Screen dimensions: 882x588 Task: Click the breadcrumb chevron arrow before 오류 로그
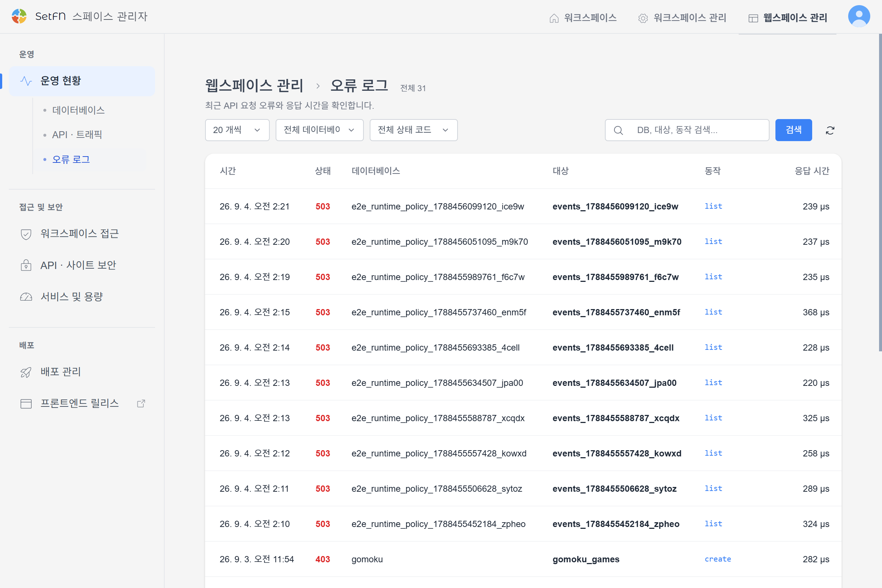point(318,86)
